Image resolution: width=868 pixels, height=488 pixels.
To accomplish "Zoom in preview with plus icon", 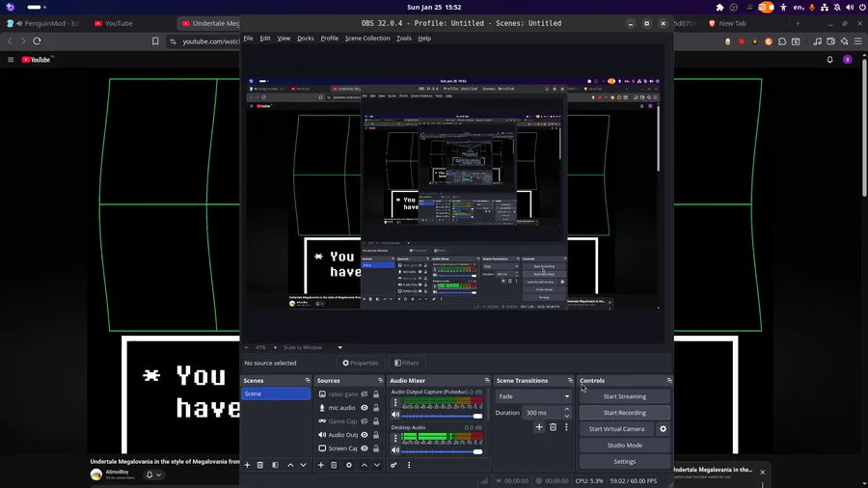I will (275, 347).
